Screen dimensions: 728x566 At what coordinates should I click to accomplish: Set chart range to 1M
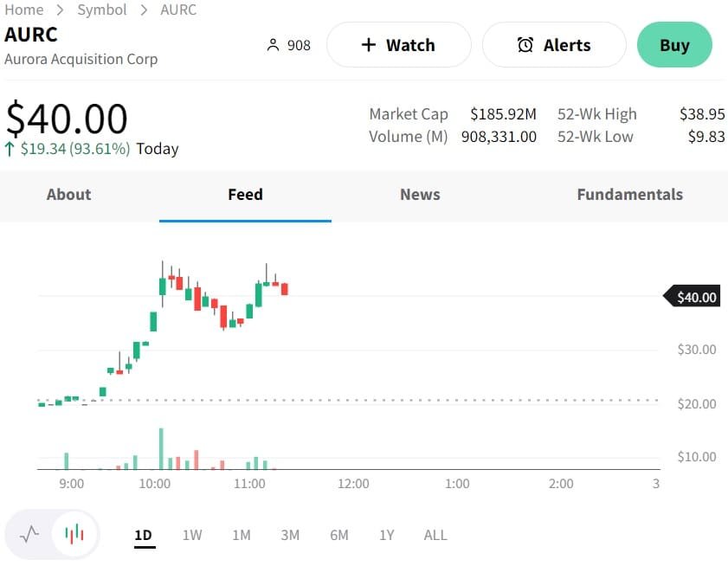pos(242,535)
